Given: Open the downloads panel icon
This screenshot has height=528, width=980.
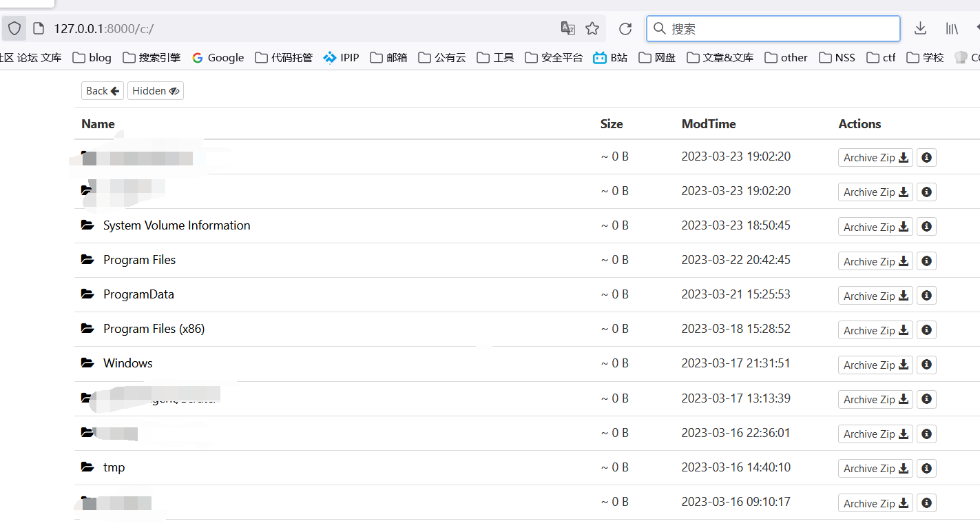Looking at the screenshot, I should click(920, 28).
